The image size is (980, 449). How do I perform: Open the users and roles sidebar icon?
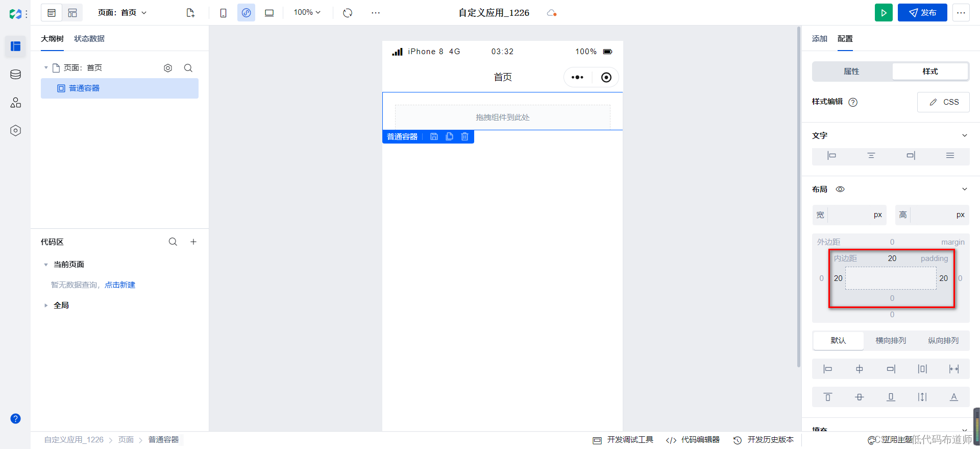pos(16,103)
